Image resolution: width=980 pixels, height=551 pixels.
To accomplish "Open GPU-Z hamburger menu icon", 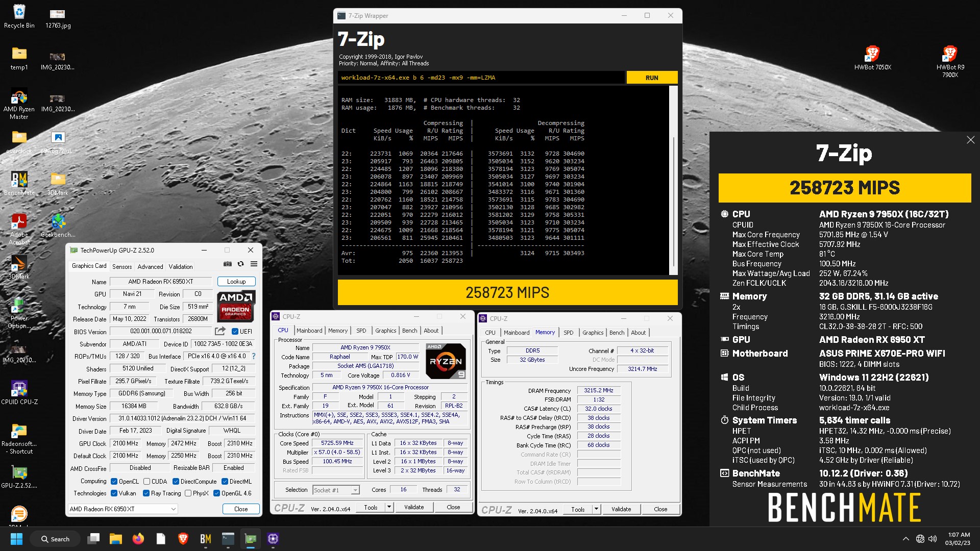I will pos(254,264).
